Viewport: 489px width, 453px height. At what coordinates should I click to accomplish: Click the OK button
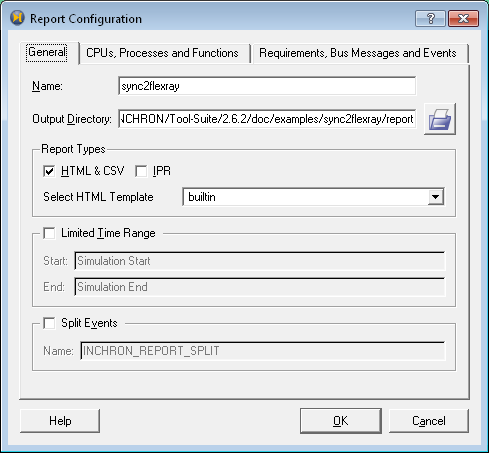pos(341,421)
